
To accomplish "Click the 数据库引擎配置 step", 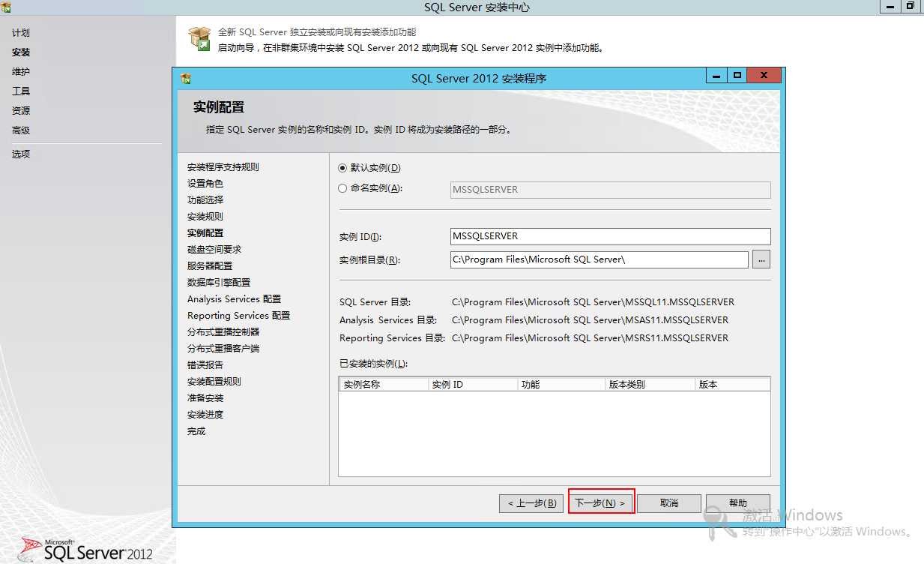I will pyautogui.click(x=219, y=283).
